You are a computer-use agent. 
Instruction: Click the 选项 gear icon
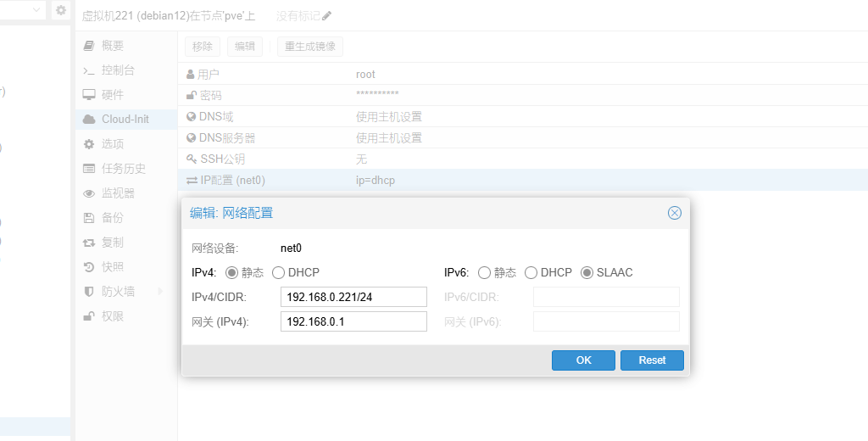[88, 144]
